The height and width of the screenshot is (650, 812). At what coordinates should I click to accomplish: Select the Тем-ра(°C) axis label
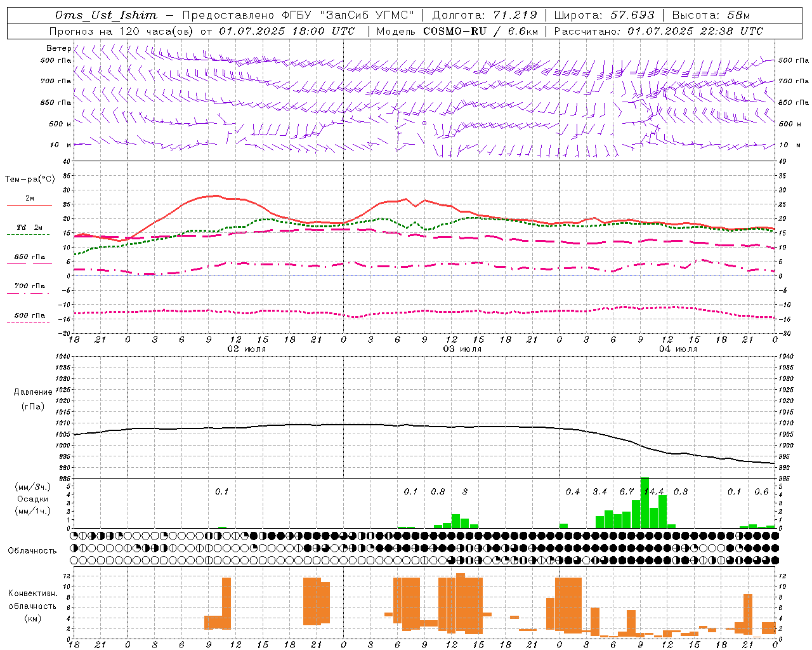tap(30, 180)
